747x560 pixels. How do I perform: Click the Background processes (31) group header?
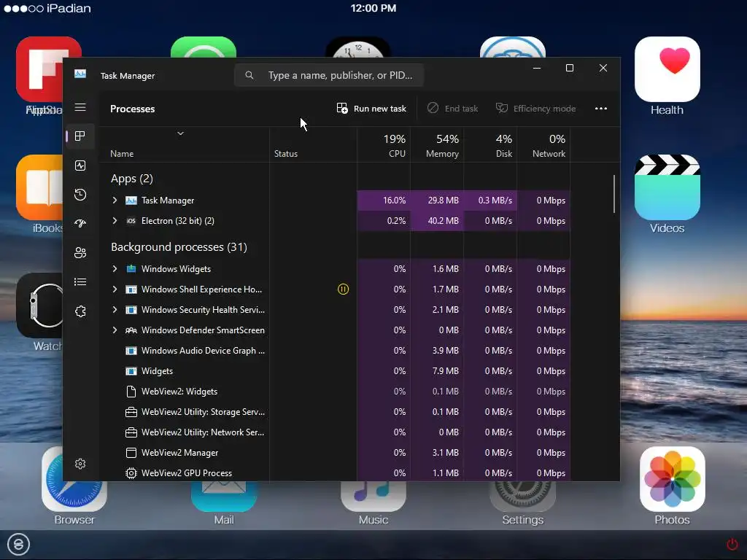point(179,247)
